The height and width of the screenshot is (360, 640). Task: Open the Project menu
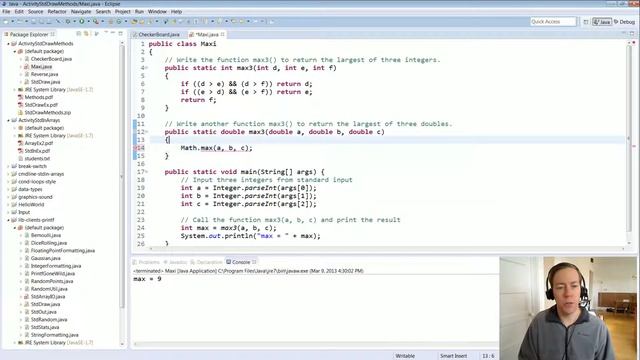(122, 12)
